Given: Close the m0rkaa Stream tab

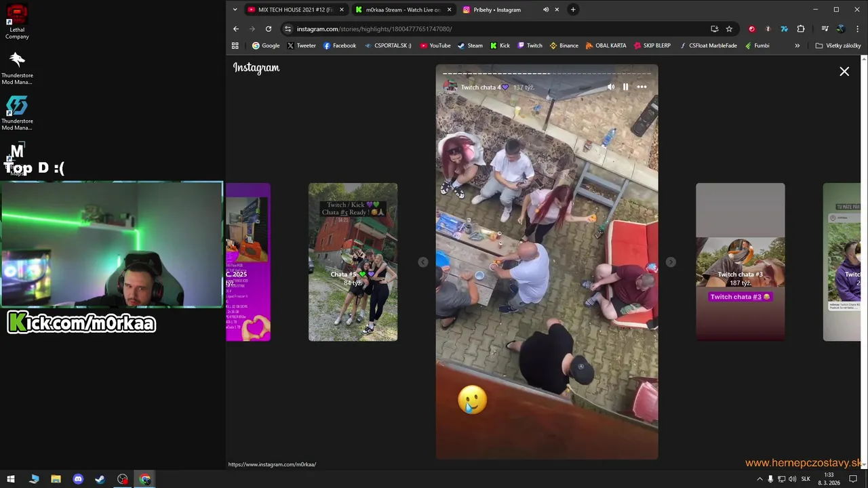Looking at the screenshot, I should click(449, 9).
